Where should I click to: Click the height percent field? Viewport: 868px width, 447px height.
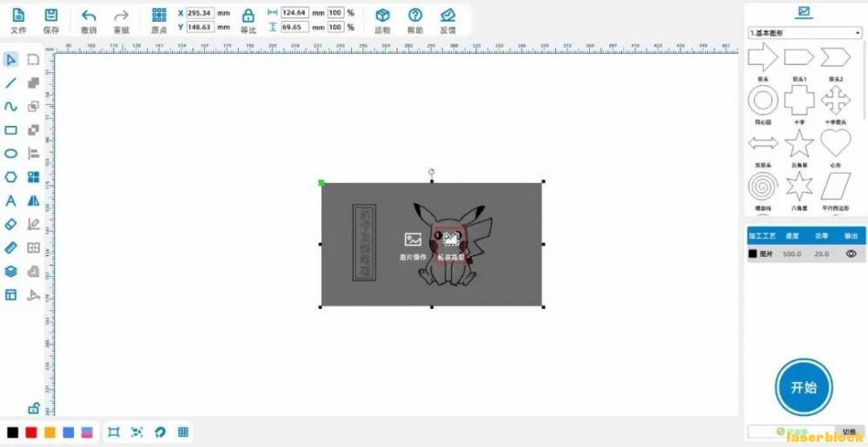[335, 27]
